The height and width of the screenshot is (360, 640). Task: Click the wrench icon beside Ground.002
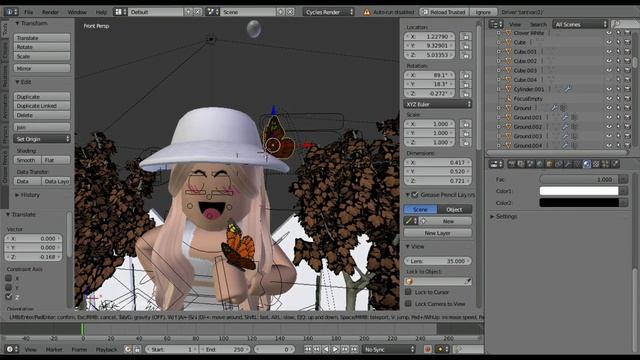tap(565, 127)
